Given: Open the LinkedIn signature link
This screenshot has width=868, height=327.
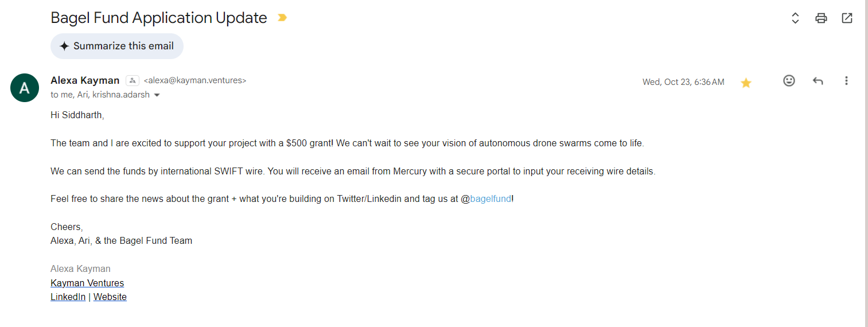Looking at the screenshot, I should [x=68, y=297].
